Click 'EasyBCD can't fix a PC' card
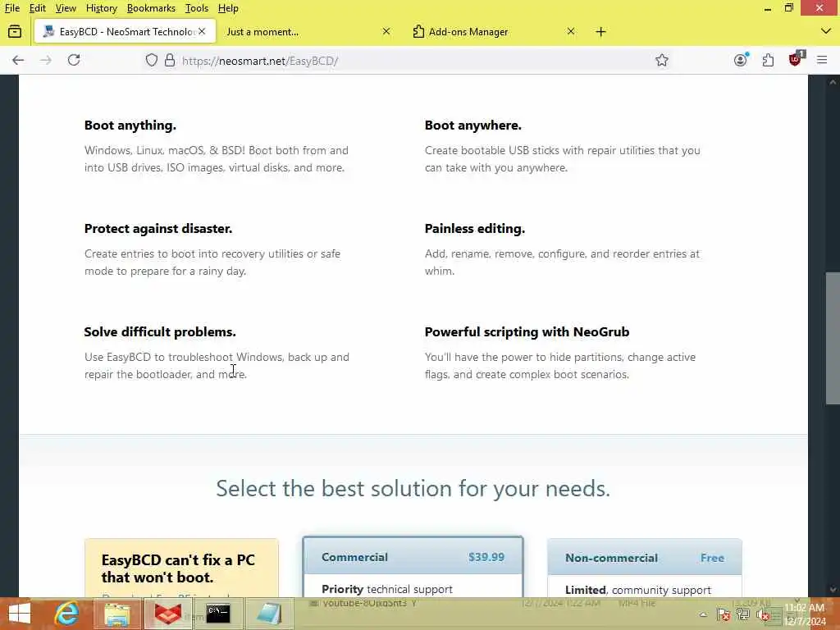This screenshot has width=840, height=630. 181,568
